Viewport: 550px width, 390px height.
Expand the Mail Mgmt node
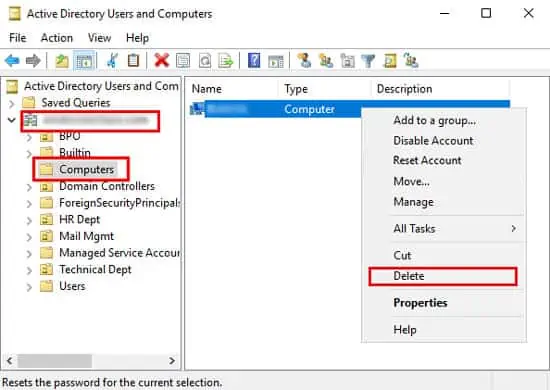coord(29,237)
